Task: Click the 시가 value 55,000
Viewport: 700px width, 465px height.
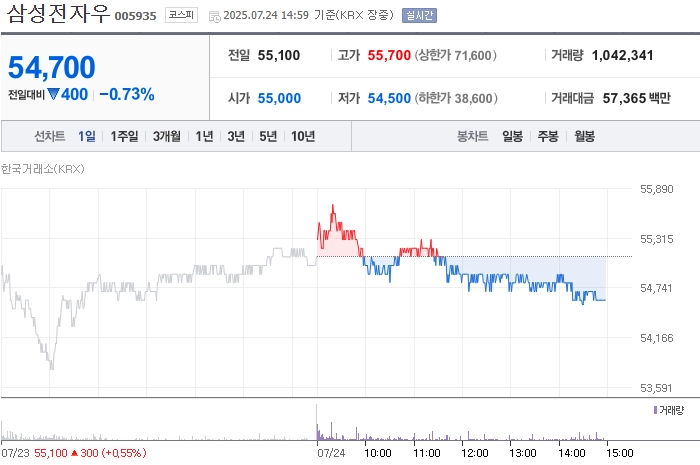Action: 279,98
